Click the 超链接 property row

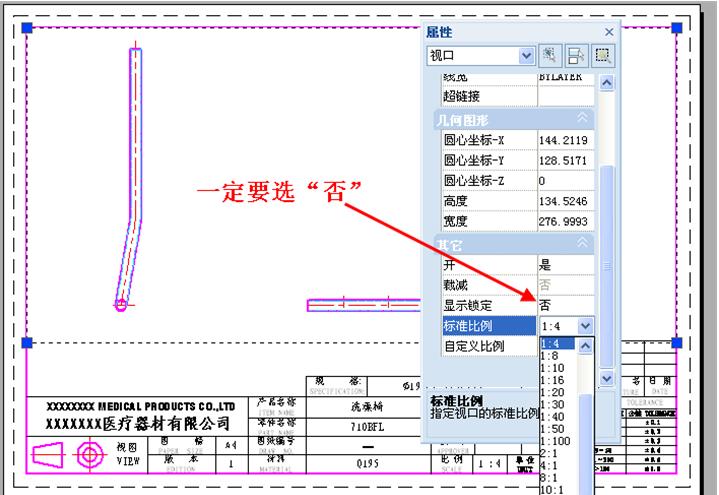point(518,96)
